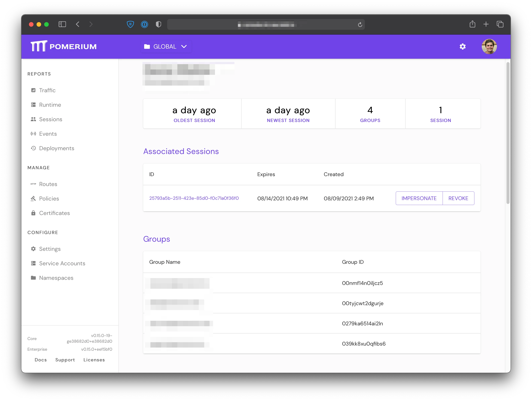The height and width of the screenshot is (401, 532).
Task: Toggle the Safari sidebar button
Action: (x=62, y=24)
